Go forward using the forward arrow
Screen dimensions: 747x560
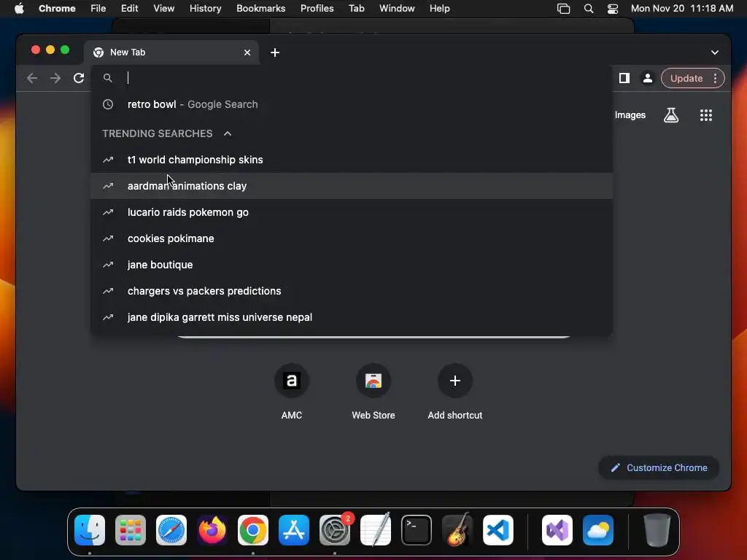pyautogui.click(x=55, y=78)
